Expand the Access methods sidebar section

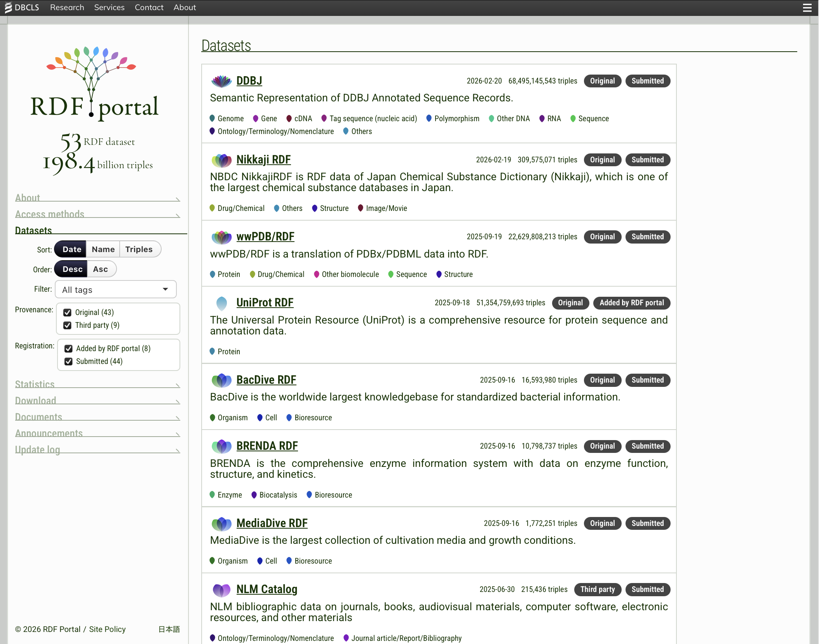click(49, 214)
